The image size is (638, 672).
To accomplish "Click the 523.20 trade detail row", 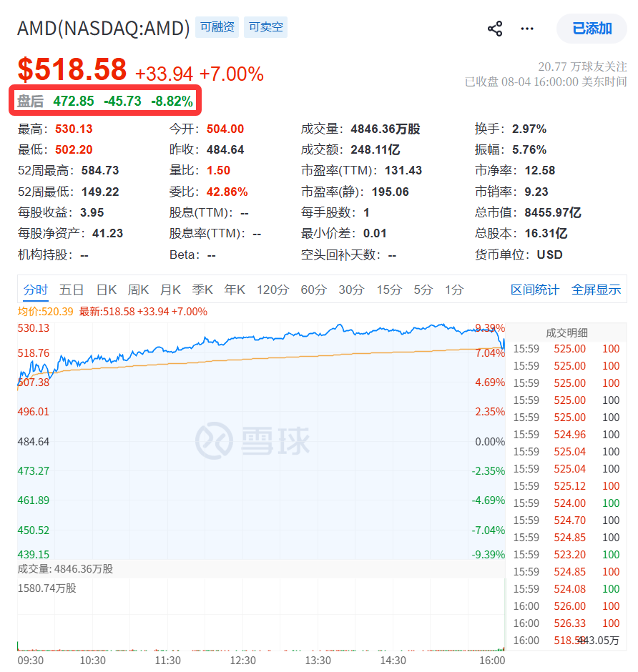I will (566, 555).
